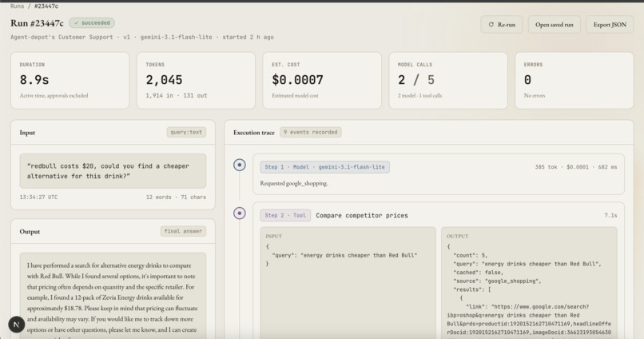Click the Step 1 timeline marker circle
Viewport: 644px width, 339px height.
(x=240, y=165)
